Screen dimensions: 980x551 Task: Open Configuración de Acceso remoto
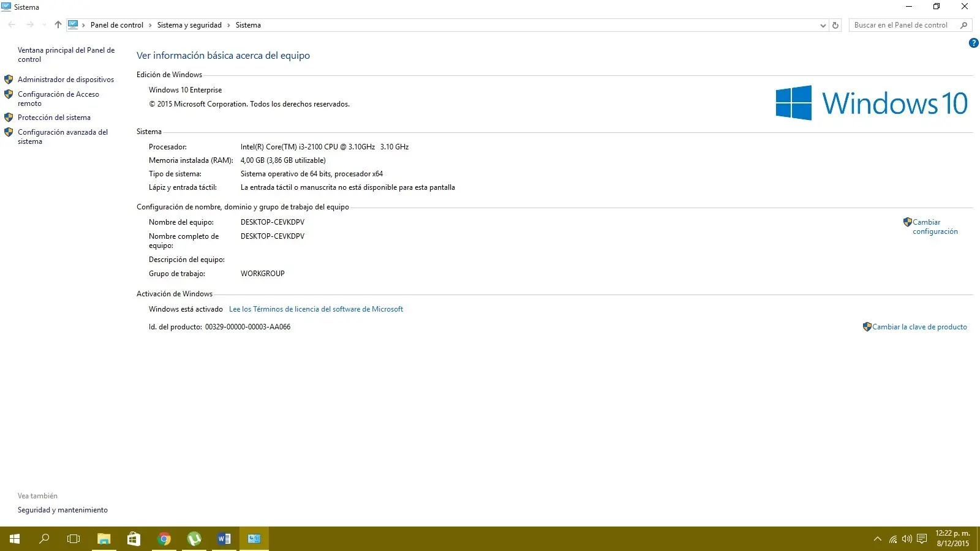click(x=58, y=99)
